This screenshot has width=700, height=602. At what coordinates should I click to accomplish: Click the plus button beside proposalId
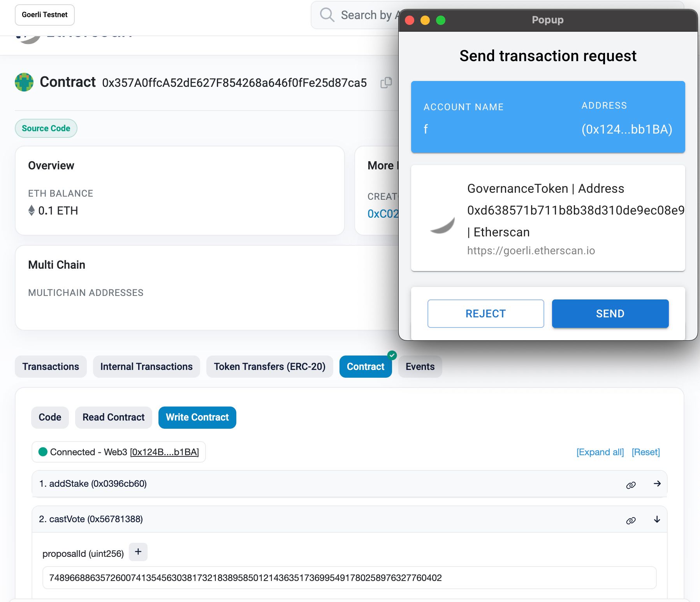click(x=138, y=552)
